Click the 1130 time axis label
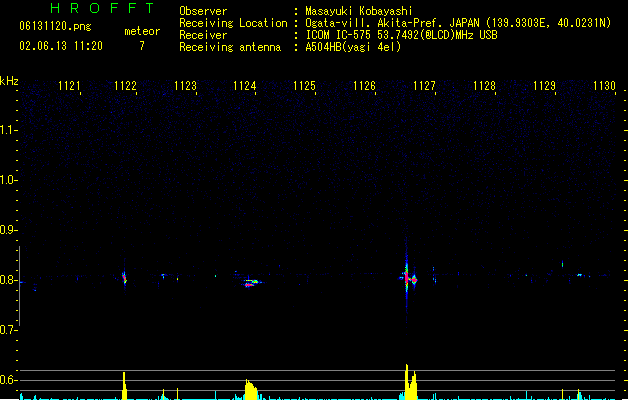The width and height of the screenshot is (629, 400). pyautogui.click(x=604, y=86)
